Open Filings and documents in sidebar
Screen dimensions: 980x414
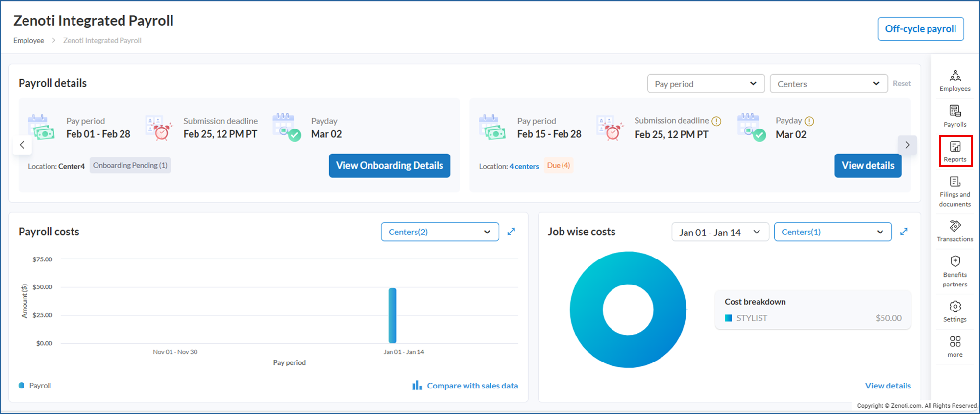[x=955, y=191]
